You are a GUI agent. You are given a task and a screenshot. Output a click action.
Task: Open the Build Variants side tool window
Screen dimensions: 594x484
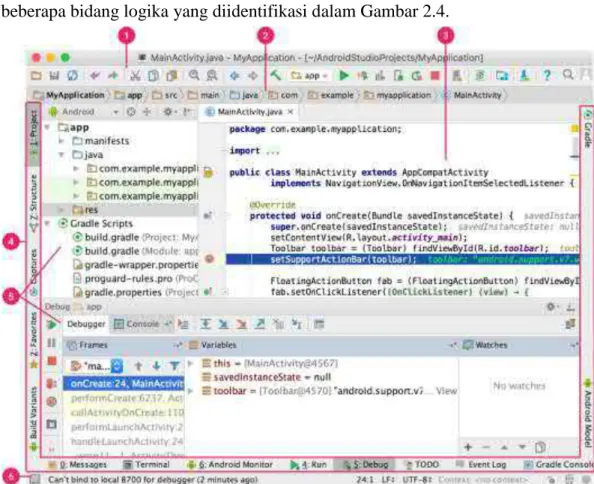tap(34, 418)
